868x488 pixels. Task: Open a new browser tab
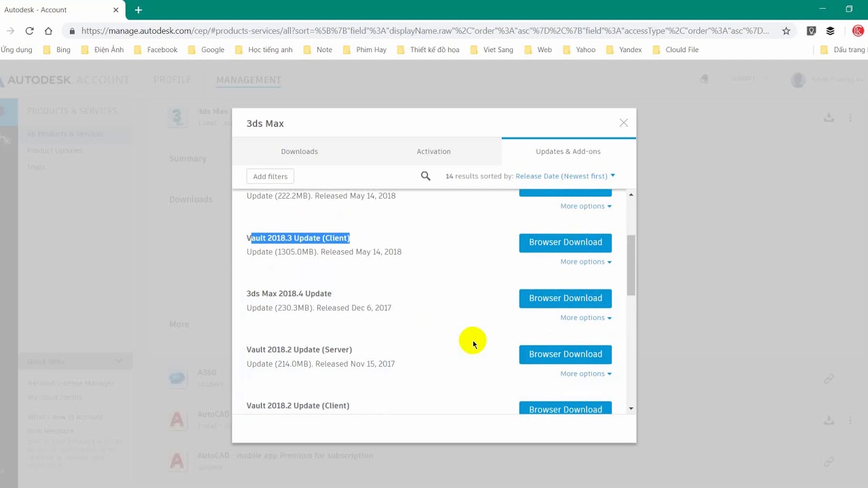[138, 9]
